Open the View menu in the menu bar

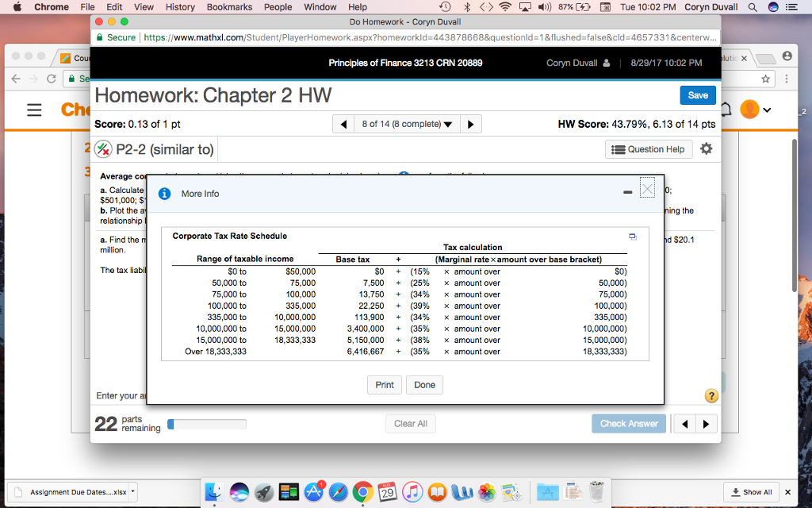coord(144,6)
